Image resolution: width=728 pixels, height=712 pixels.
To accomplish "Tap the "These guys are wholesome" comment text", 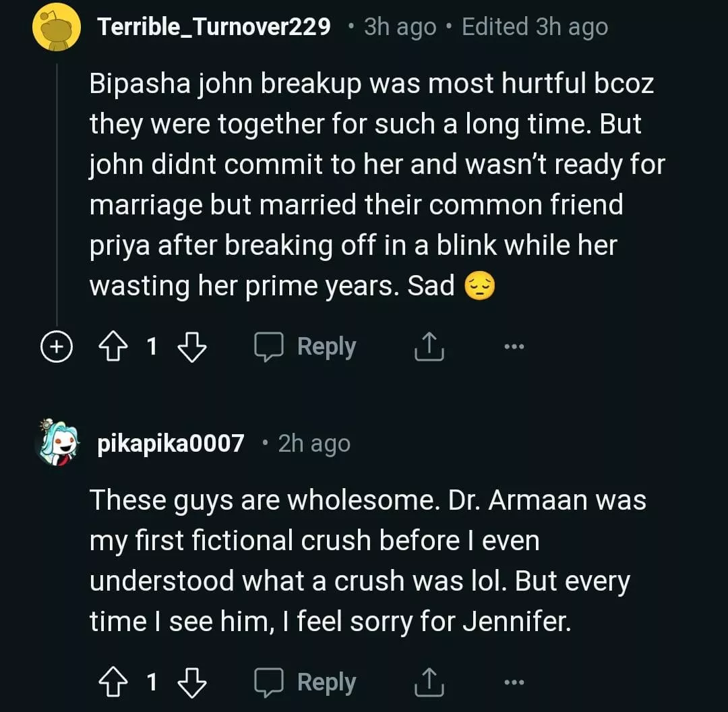I will pos(364,561).
